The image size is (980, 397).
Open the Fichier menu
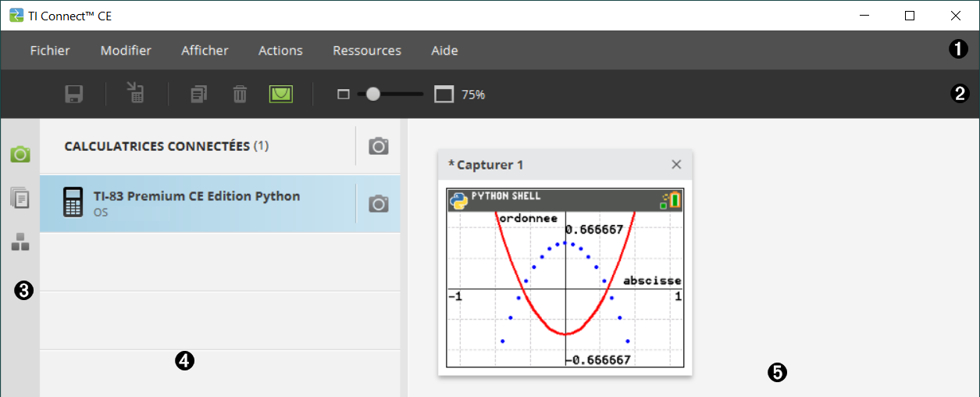coord(50,51)
